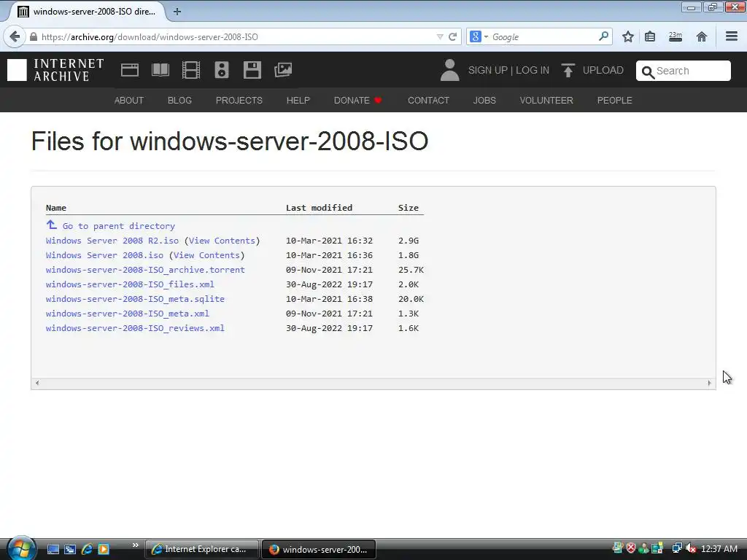Click the muted volume tray icon

click(x=691, y=549)
